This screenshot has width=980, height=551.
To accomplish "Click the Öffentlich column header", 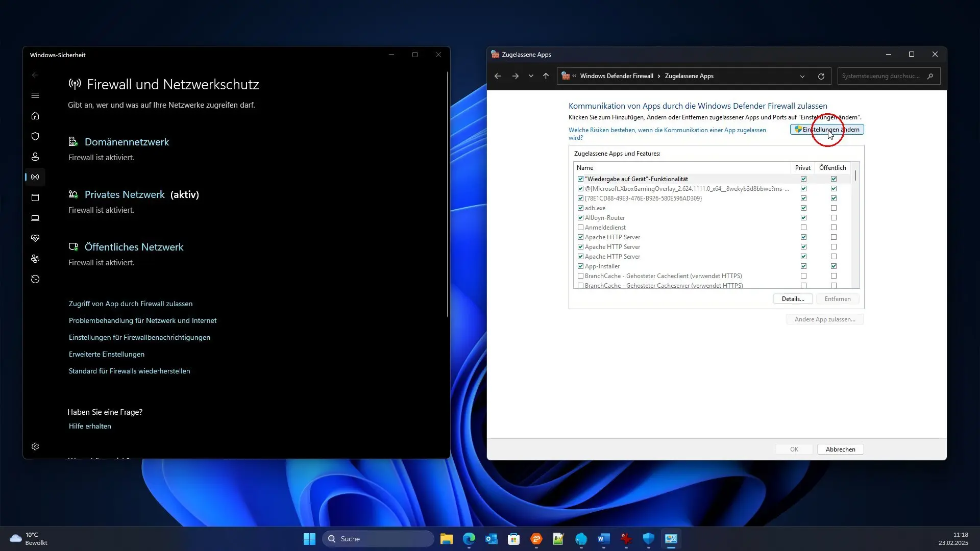I will point(832,168).
